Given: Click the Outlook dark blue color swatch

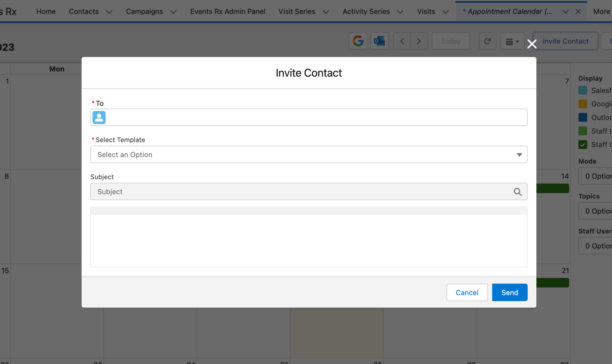Looking at the screenshot, I should (583, 117).
